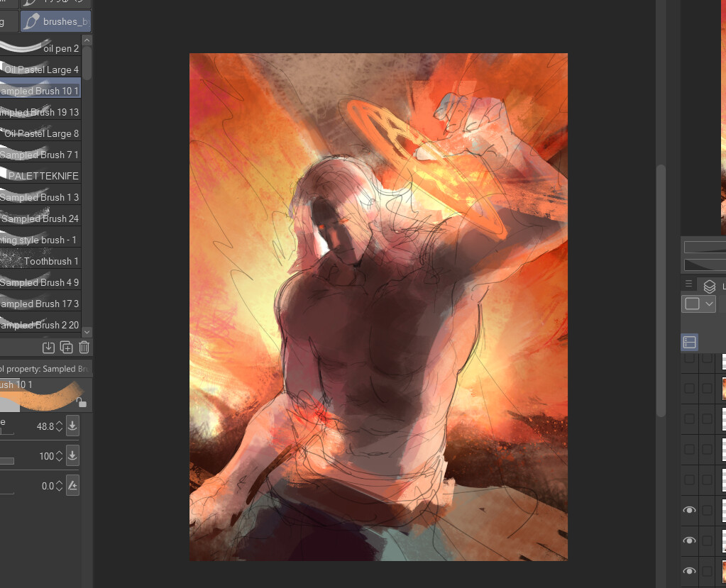Hide the bottom-most visible layer

[689, 571]
